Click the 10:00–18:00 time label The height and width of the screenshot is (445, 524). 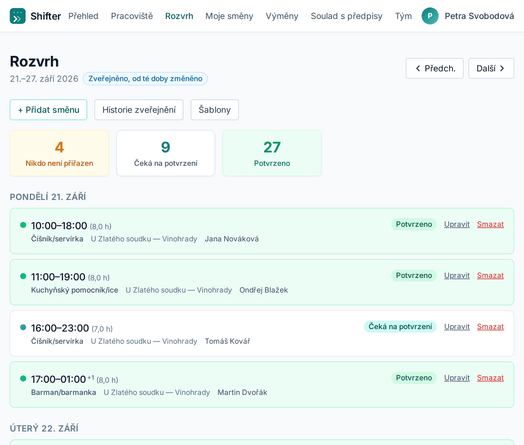pyautogui.click(x=59, y=226)
